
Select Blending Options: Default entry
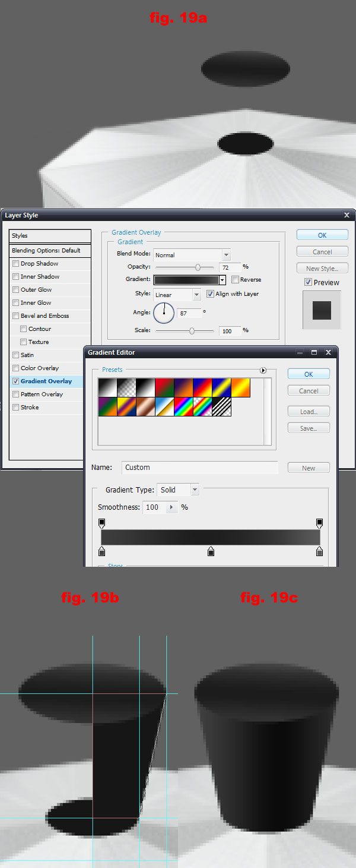[50, 250]
